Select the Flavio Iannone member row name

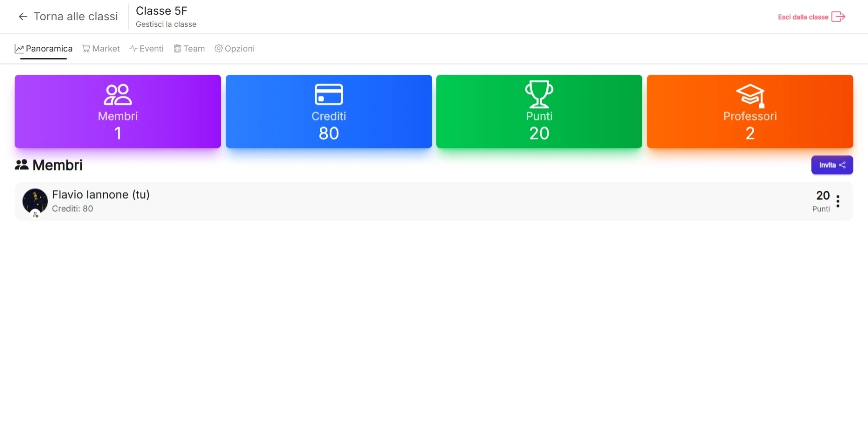click(x=101, y=195)
